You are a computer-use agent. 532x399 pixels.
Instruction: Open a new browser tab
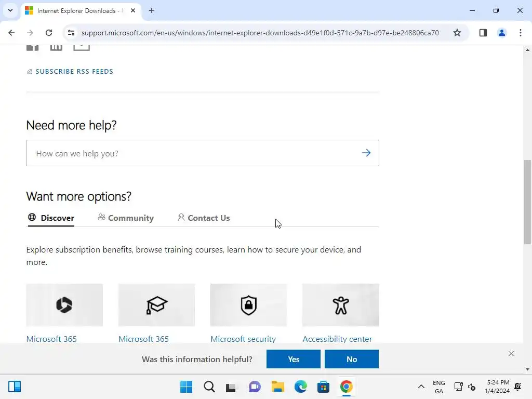pos(152,10)
